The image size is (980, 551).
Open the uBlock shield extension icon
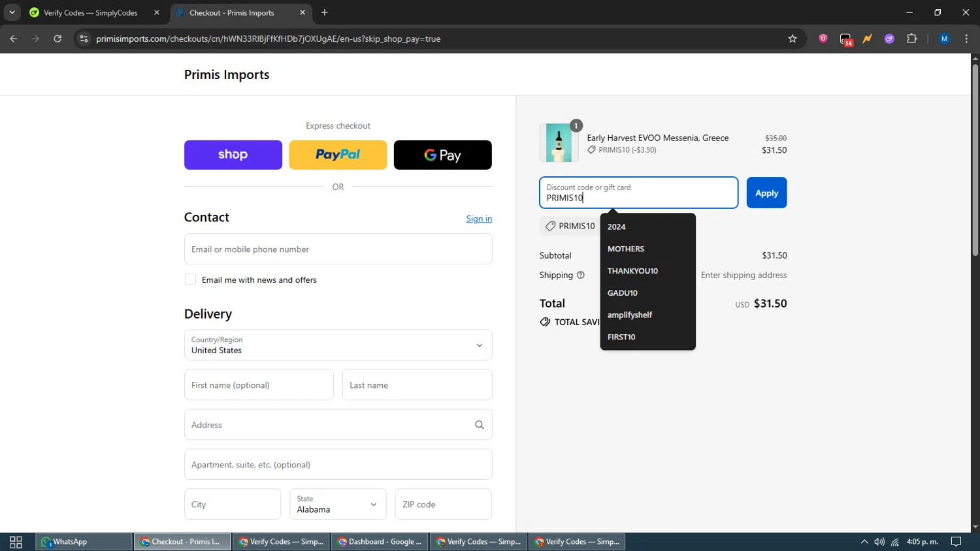click(823, 39)
